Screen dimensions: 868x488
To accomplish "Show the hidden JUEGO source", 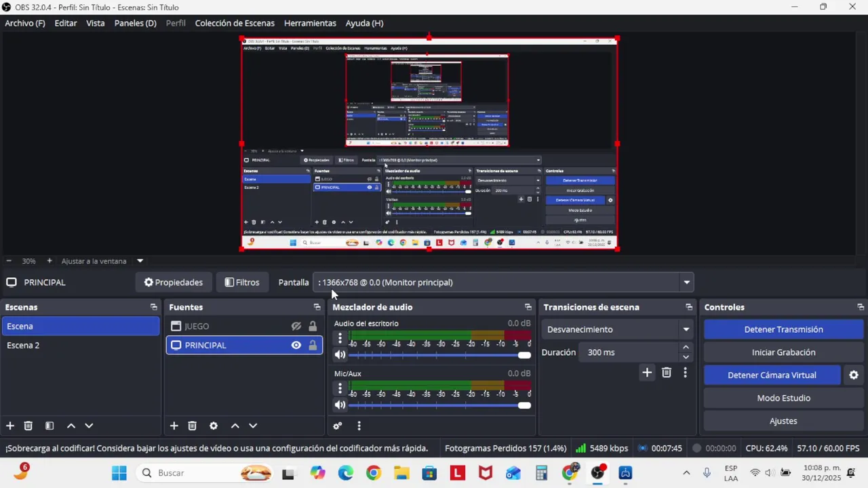I will [296, 326].
